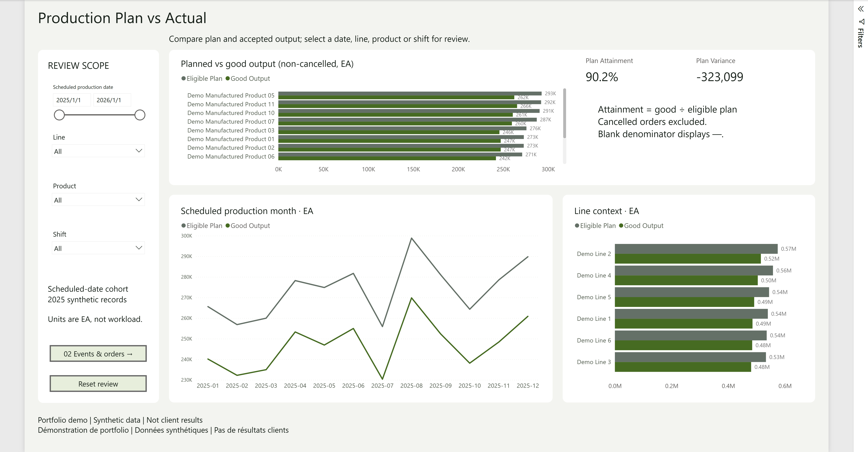Viewport: 868px width, 452px height.
Task: Click the REVIEW SCOPE heading
Action: pyautogui.click(x=78, y=66)
